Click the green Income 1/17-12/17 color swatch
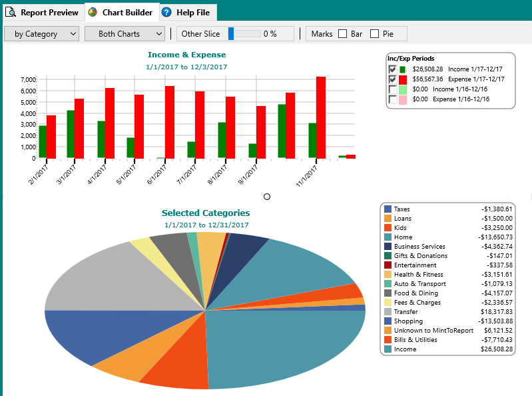532x396 pixels. tap(402, 69)
